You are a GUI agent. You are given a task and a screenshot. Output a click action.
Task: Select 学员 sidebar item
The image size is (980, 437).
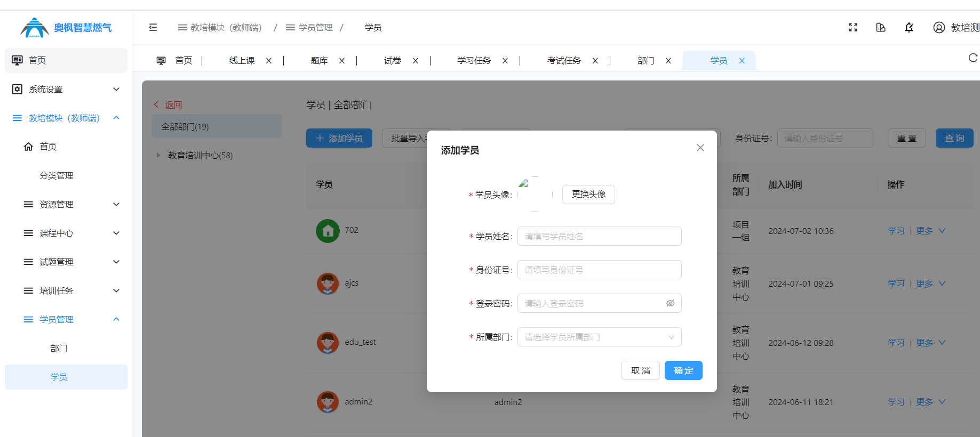(66, 377)
